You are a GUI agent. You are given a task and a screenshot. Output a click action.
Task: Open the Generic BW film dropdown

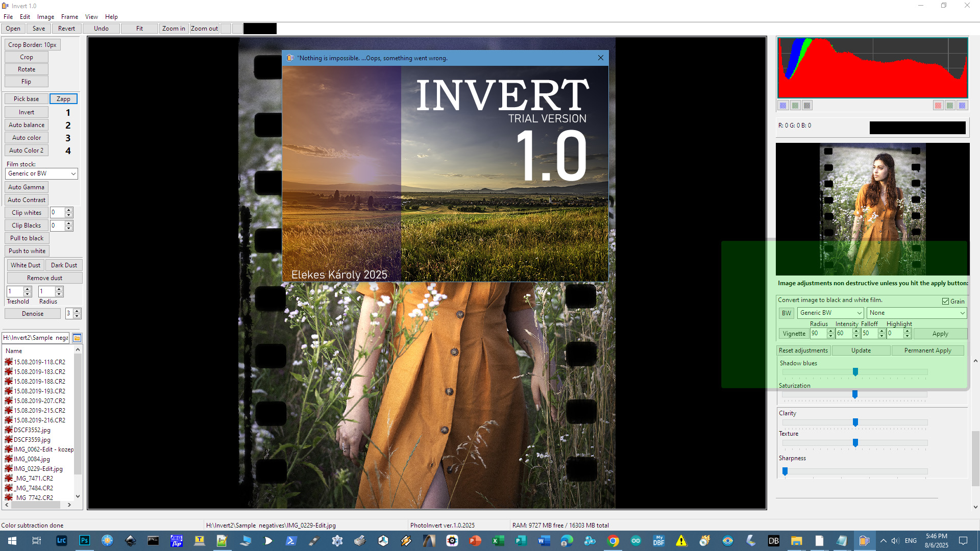830,313
